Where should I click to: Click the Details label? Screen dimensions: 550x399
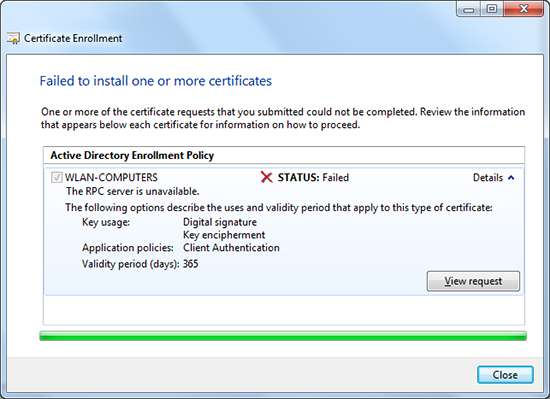488,178
